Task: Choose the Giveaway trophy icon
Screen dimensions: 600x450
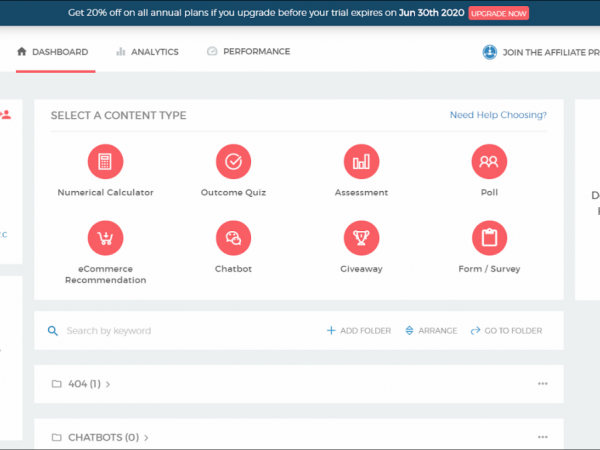Action: tap(361, 238)
